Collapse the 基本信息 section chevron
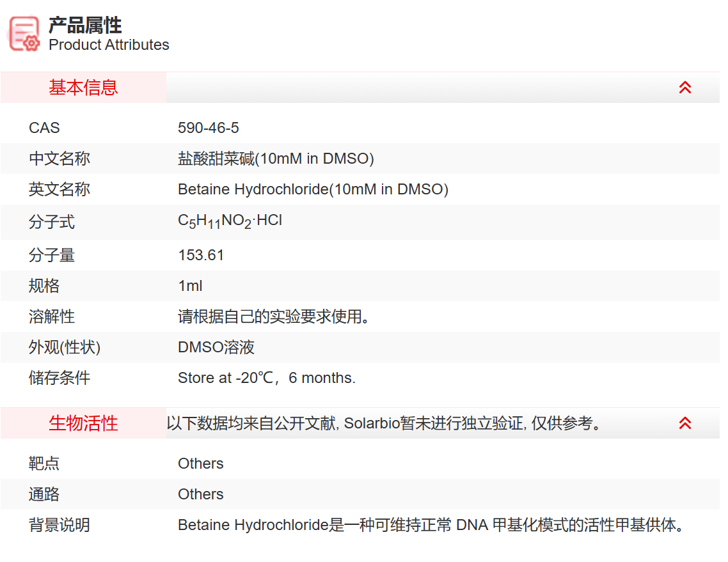 684,88
